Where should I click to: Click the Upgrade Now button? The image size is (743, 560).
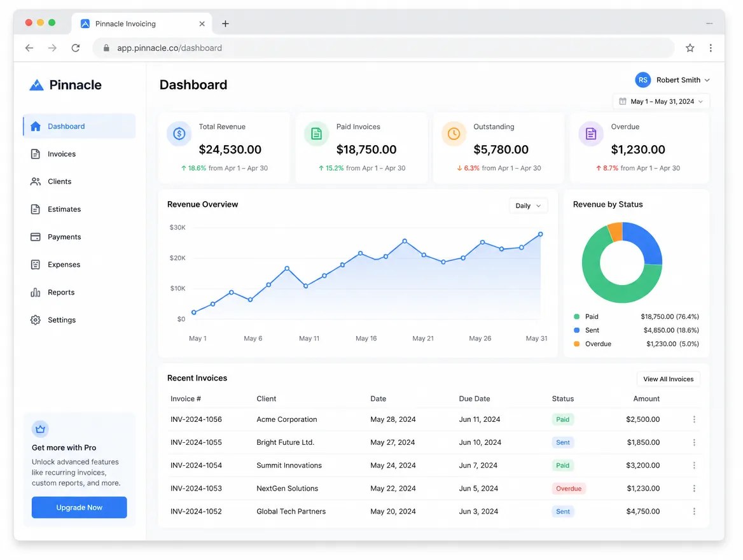pos(79,507)
